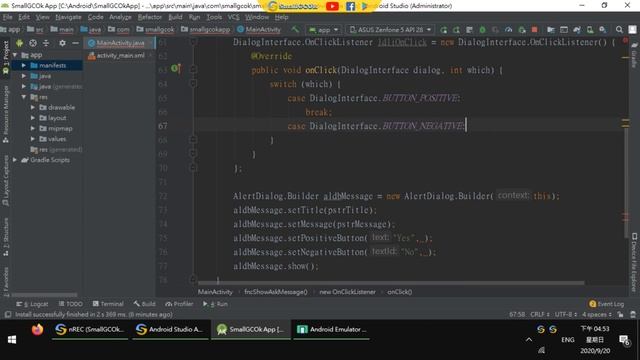Toggle the Structure side tab
The height and width of the screenshot is (360, 640).
pyautogui.click(x=6, y=237)
